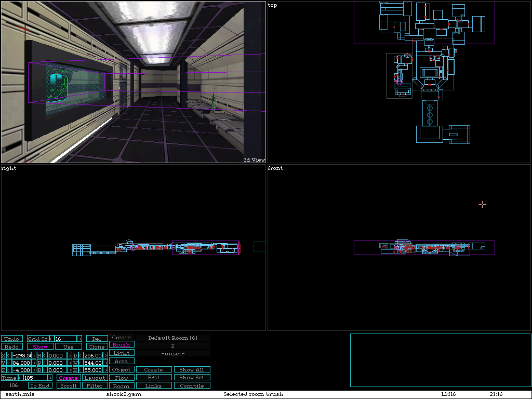Click the '-unset-' text row
This screenshot has height=399, width=532.
tap(172, 353)
